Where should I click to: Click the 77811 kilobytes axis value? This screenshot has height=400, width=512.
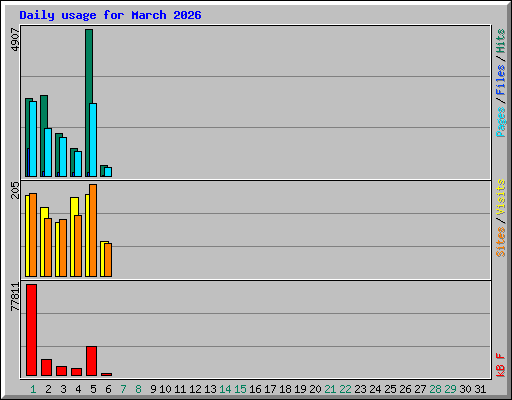(15, 297)
